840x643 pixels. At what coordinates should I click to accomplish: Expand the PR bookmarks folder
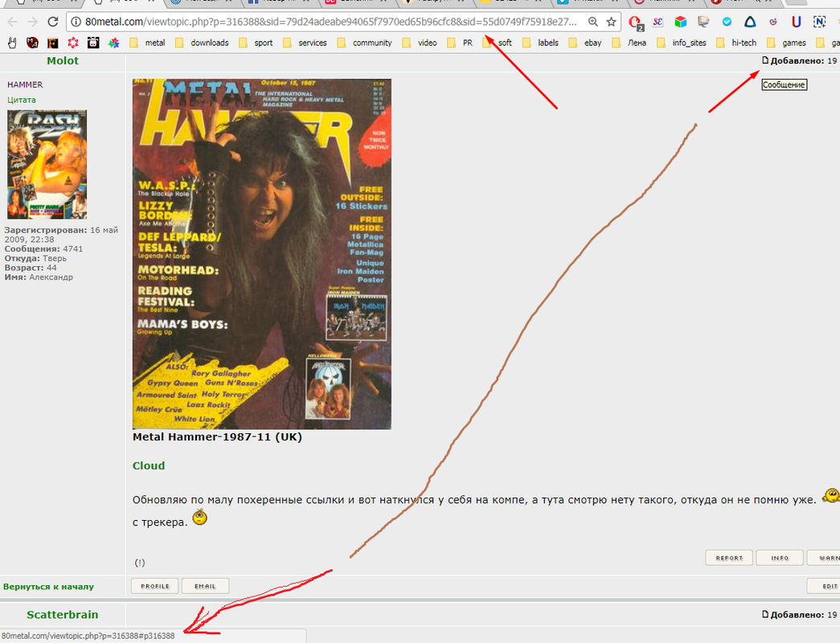point(460,43)
